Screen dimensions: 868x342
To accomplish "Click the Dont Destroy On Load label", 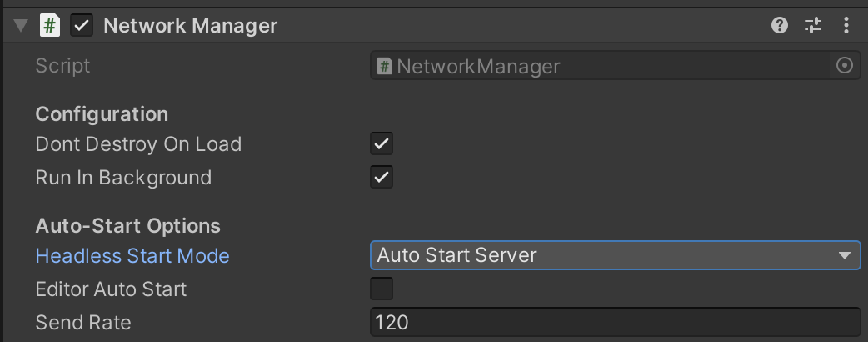I will click(x=138, y=144).
